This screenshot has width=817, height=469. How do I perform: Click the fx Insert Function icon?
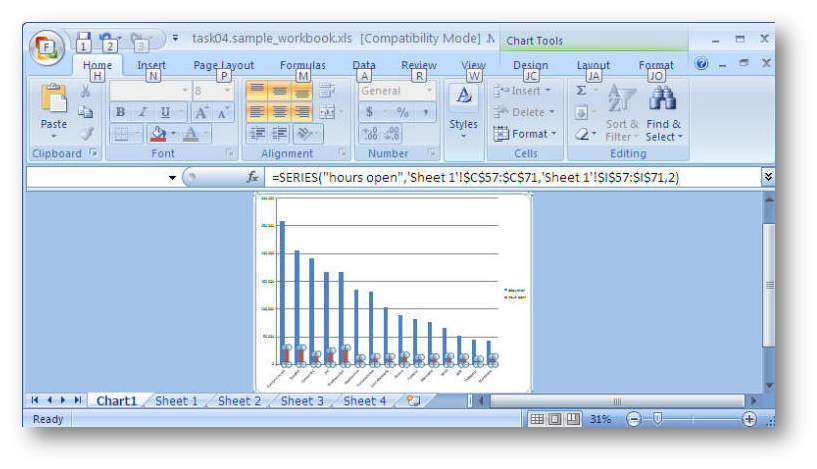[x=253, y=177]
